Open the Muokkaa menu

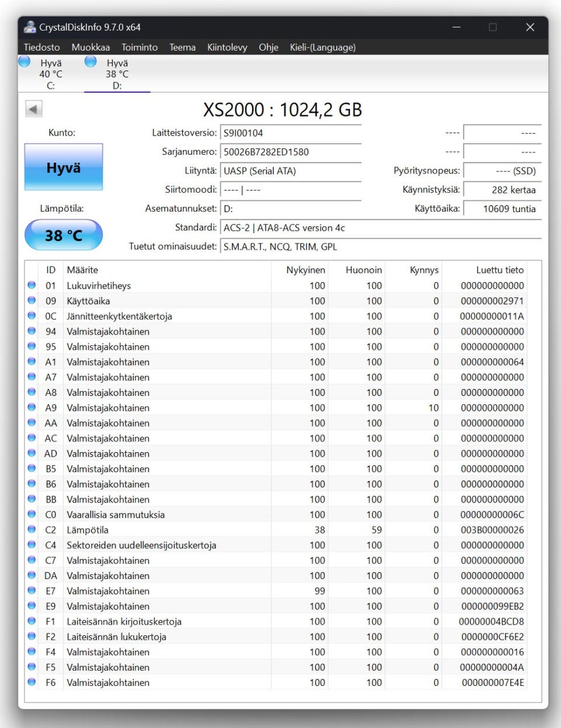(x=91, y=47)
